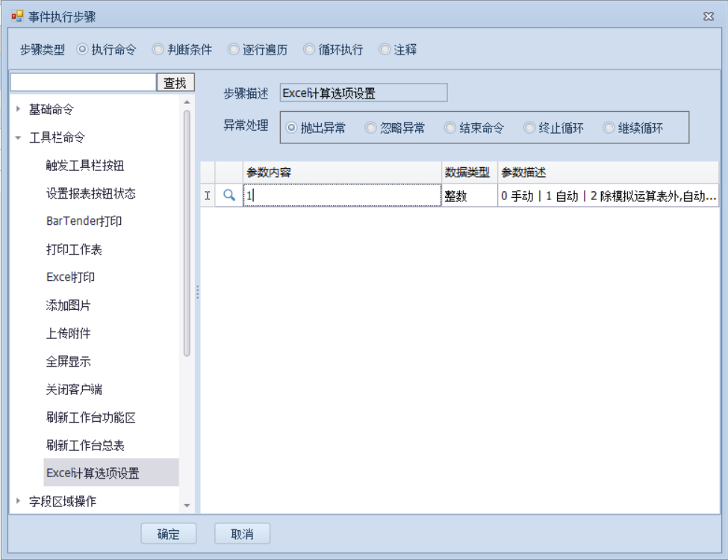This screenshot has width=728, height=560.
Task: Collapse the 工具栏命令 tree node
Action: (x=19, y=137)
